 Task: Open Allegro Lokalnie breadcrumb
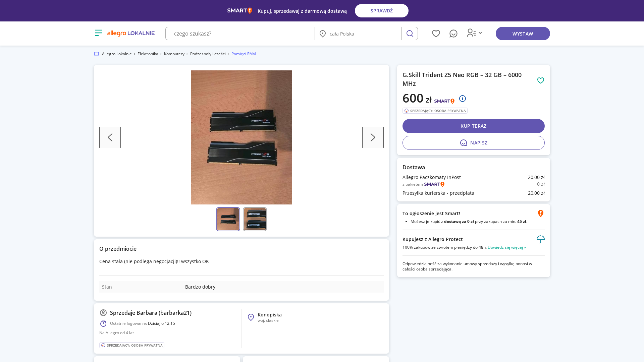(x=117, y=54)
